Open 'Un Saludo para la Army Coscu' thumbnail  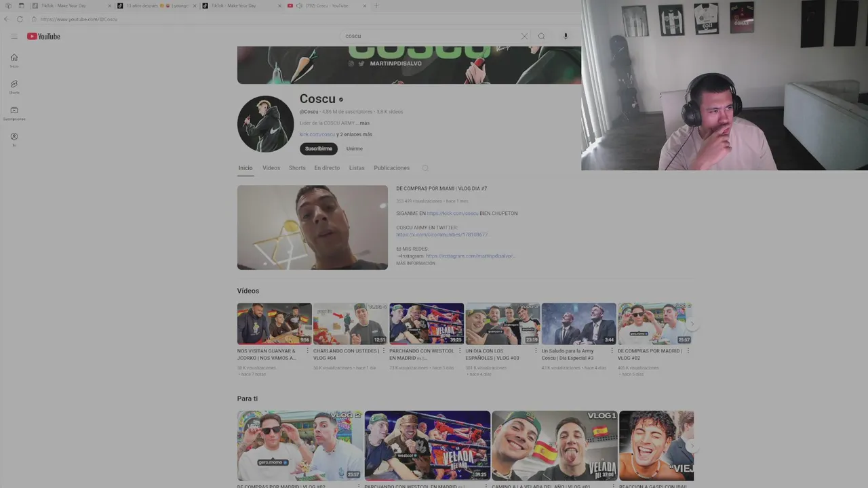578,323
